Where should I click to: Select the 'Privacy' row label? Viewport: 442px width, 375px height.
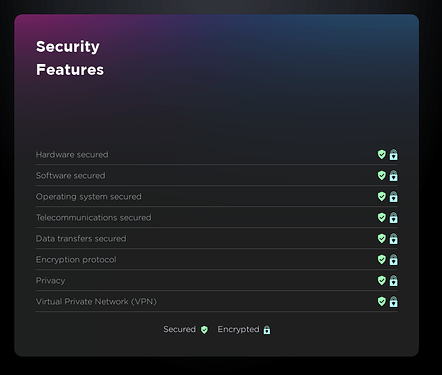coord(50,281)
